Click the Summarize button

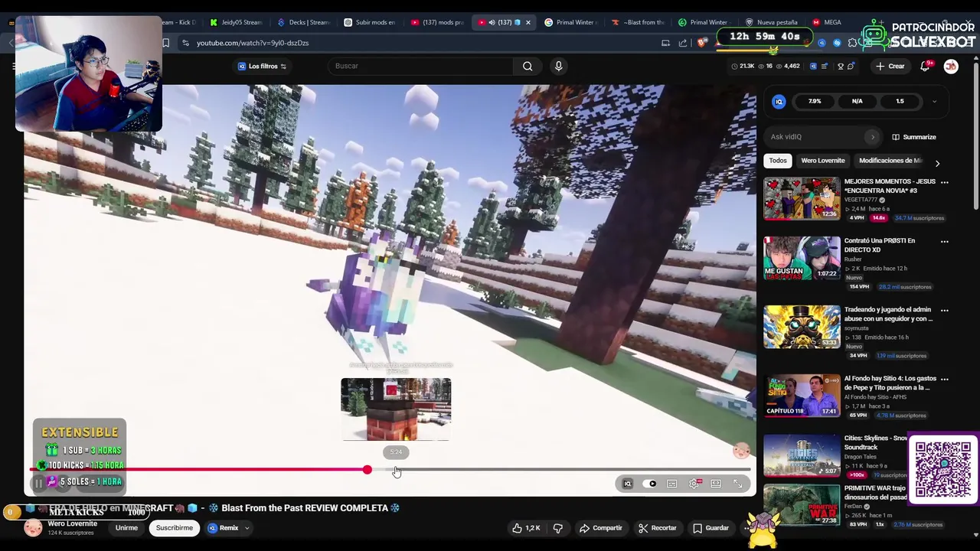[x=914, y=137]
